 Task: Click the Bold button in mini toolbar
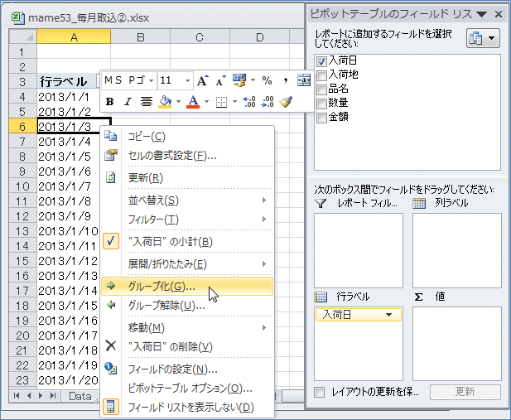110,102
